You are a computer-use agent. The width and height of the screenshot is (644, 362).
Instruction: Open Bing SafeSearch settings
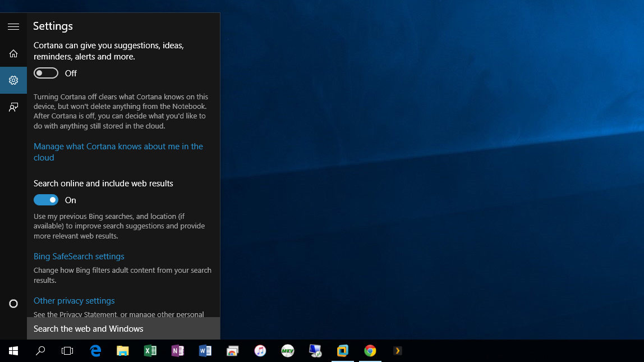tap(79, 256)
